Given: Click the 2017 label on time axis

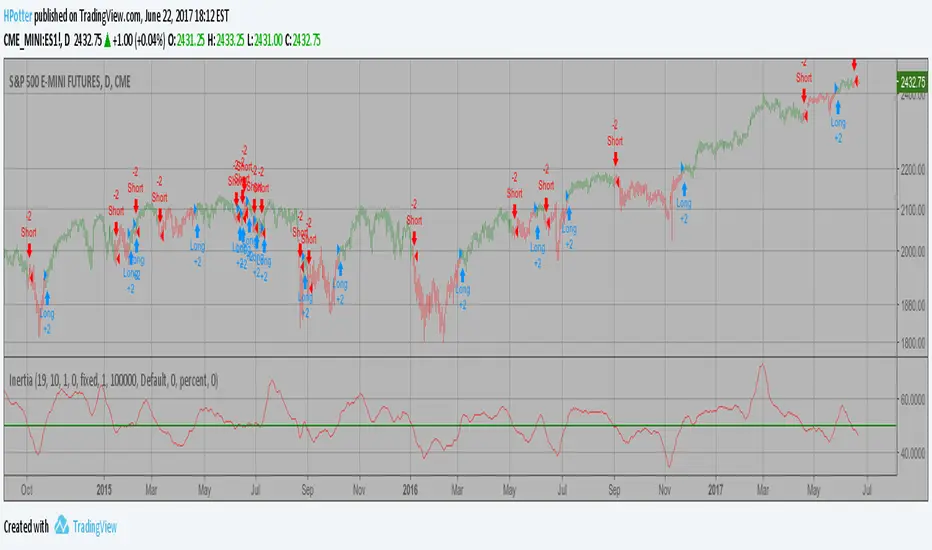Looking at the screenshot, I should [716, 490].
